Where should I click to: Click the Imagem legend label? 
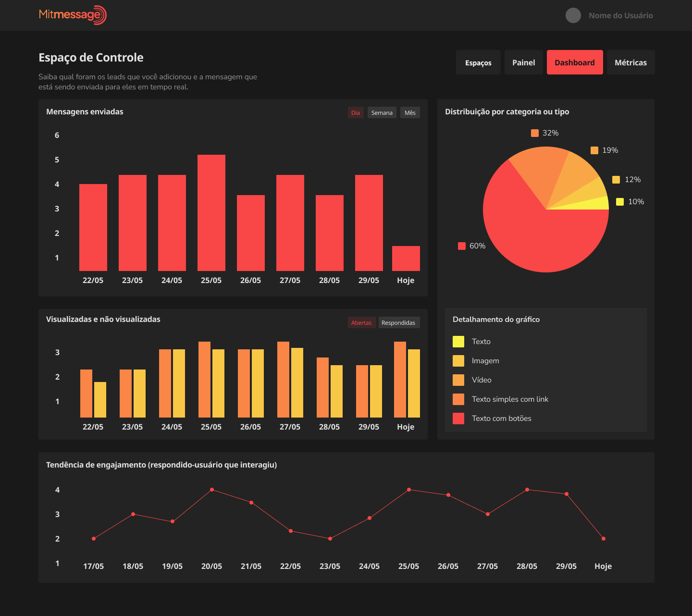point(485,361)
